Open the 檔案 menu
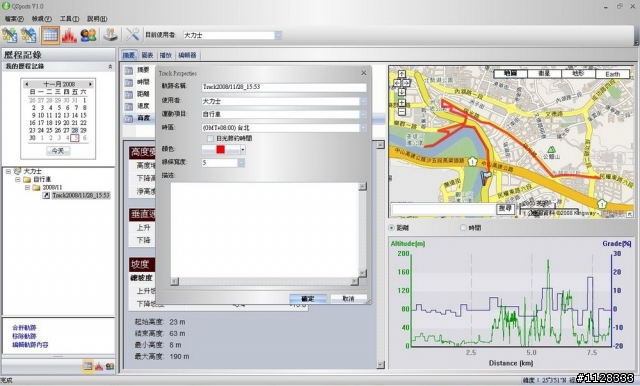This screenshot has height=386, width=640. pyautogui.click(x=14, y=19)
